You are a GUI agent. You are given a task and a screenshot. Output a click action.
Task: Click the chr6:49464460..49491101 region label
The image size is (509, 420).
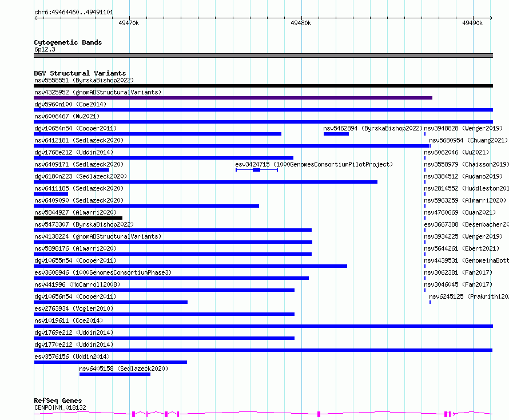[x=74, y=13]
